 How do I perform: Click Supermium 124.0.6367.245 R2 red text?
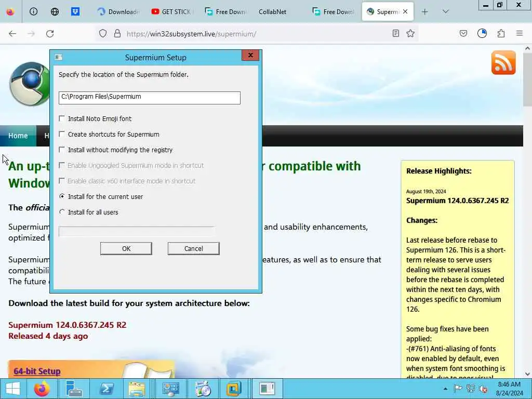[67, 325]
